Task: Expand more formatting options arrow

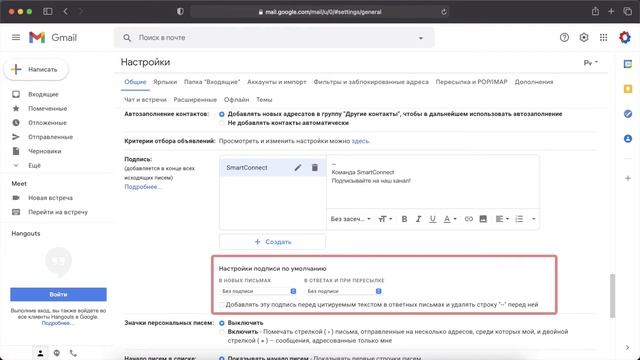Action: (x=533, y=219)
